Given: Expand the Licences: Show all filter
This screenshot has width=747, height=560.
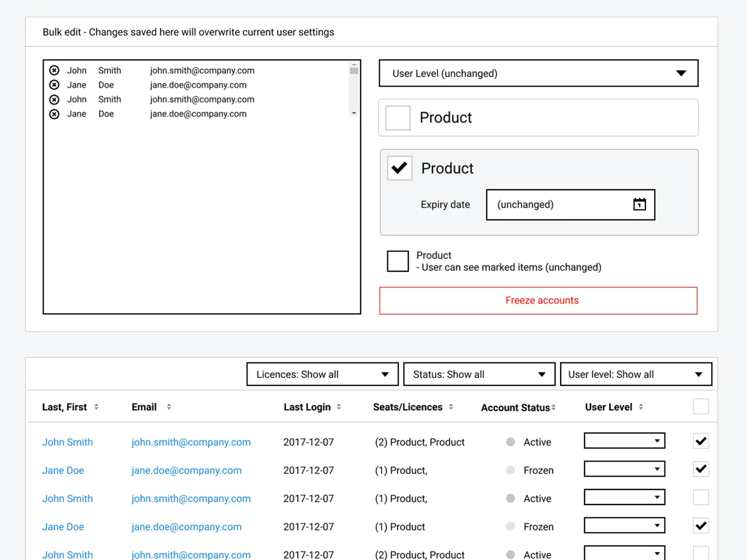Looking at the screenshot, I should click(322, 374).
